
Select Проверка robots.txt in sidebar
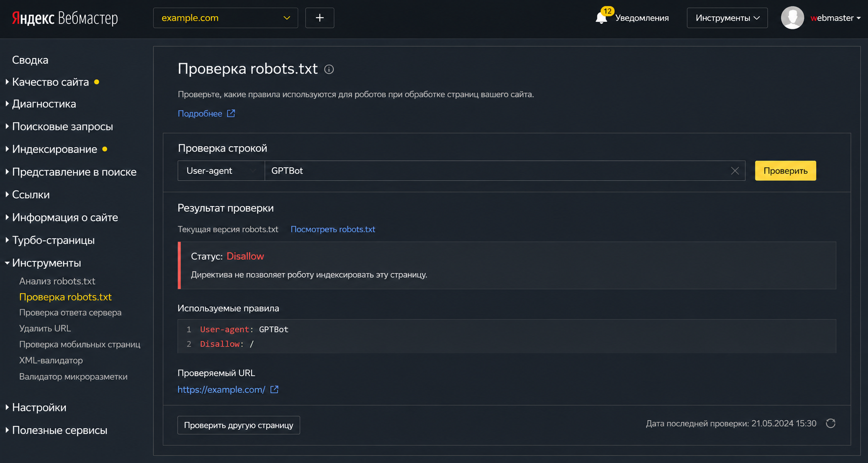pyautogui.click(x=65, y=297)
